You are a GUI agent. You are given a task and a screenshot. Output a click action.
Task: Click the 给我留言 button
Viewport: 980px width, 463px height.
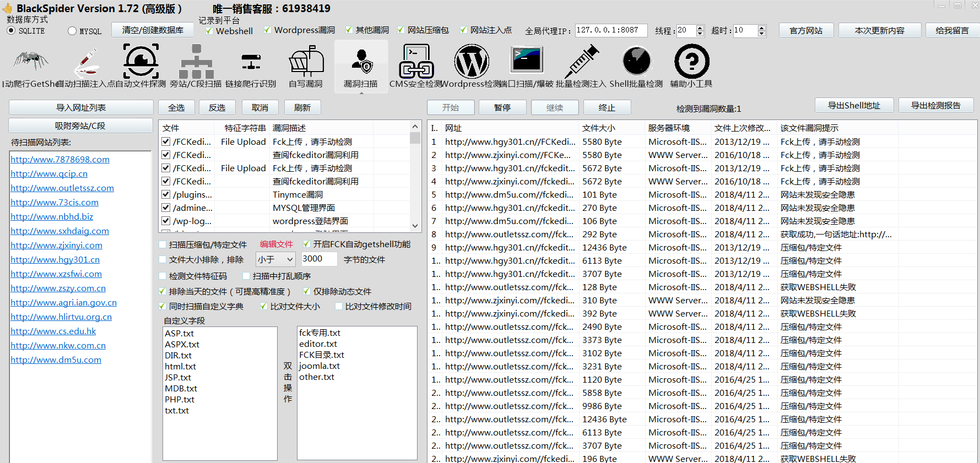pos(952,30)
